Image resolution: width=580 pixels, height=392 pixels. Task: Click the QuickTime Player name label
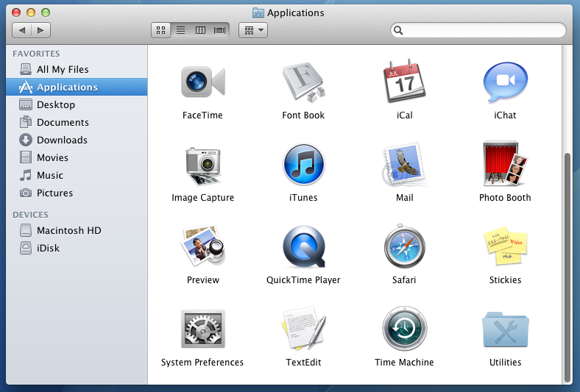(x=303, y=280)
